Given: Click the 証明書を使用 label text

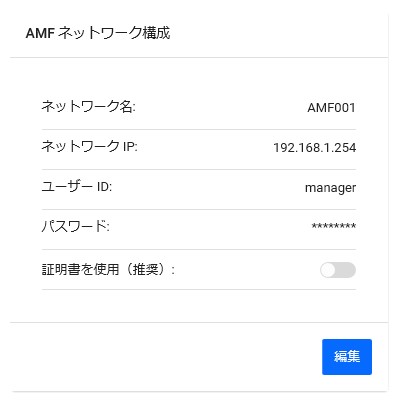Looking at the screenshot, I should [x=80, y=269].
